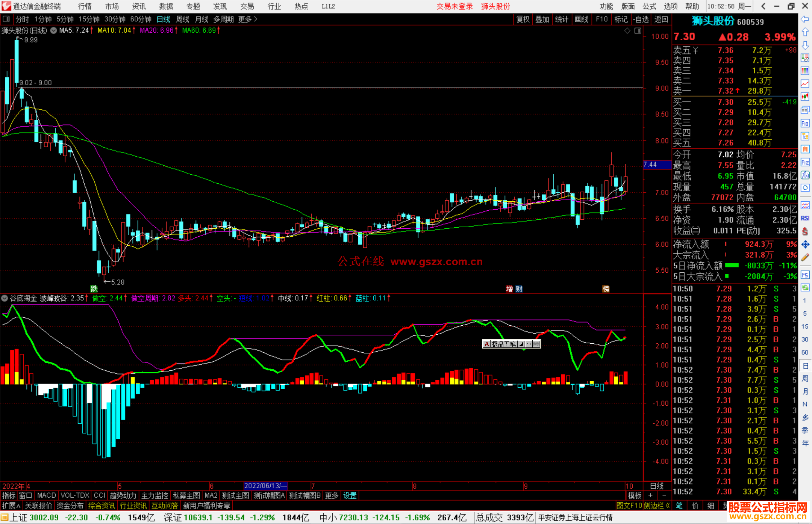Click the left arrow icon in the right sidebar
Viewport: 812px width, 524px height.
[805, 19]
